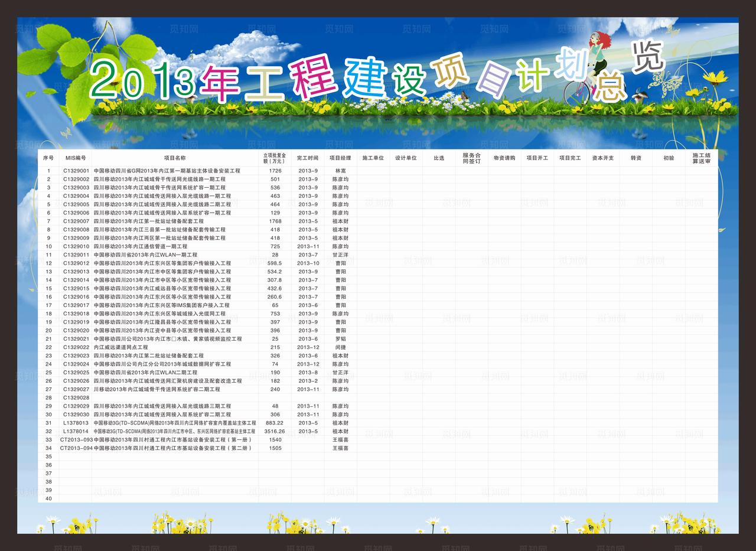Expand the 物资请购 column header

coord(504,158)
